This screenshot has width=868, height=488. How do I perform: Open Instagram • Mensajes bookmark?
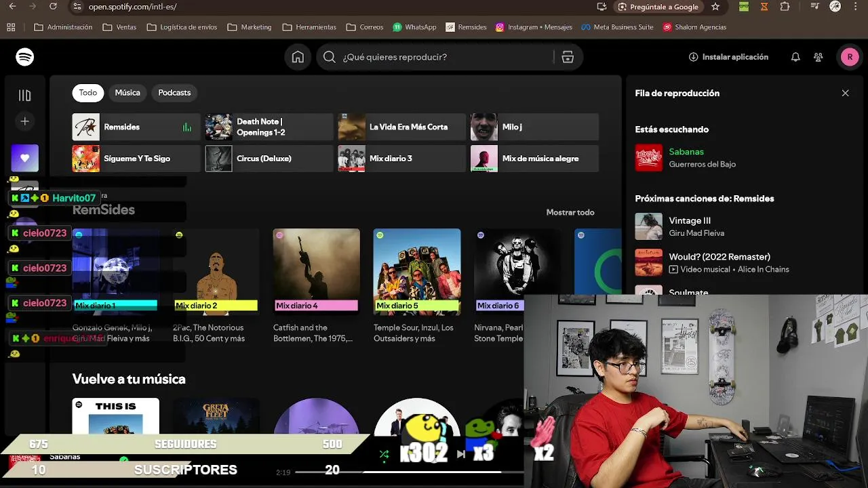coord(534,27)
